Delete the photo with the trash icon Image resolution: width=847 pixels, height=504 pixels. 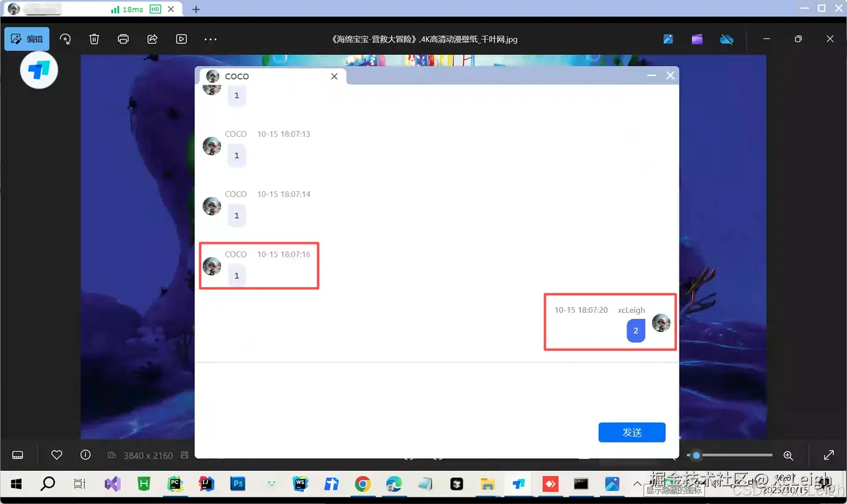[x=94, y=39]
